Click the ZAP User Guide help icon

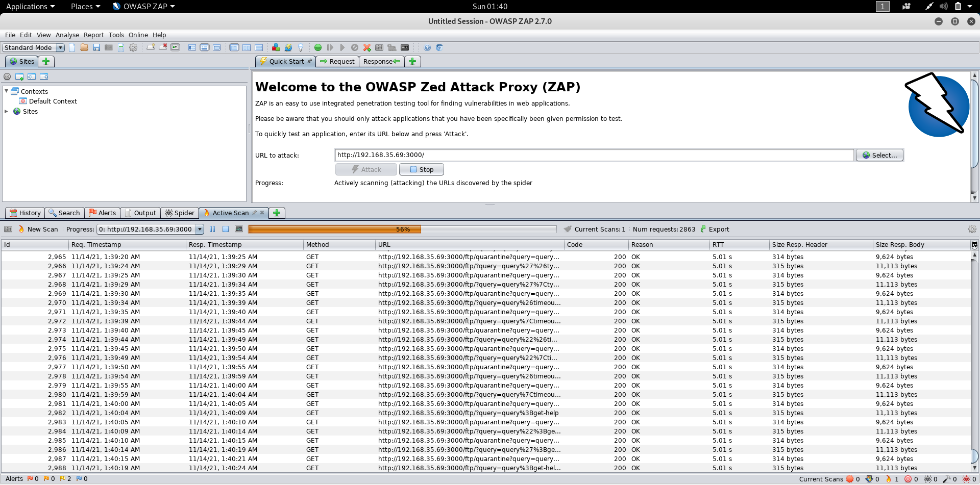(x=427, y=47)
